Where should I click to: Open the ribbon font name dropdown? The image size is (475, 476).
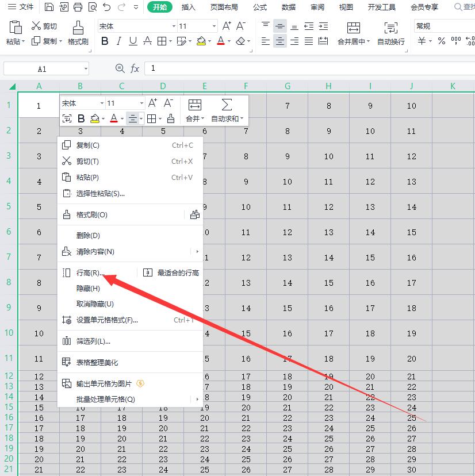pyautogui.click(x=174, y=26)
